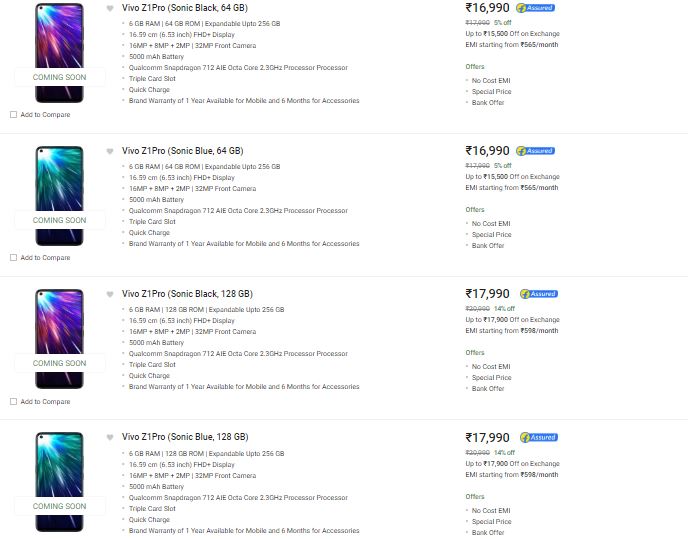Screen dimensions: 688x539
Task: Click No Cost EMI offer on first listing
Action: click(x=491, y=81)
